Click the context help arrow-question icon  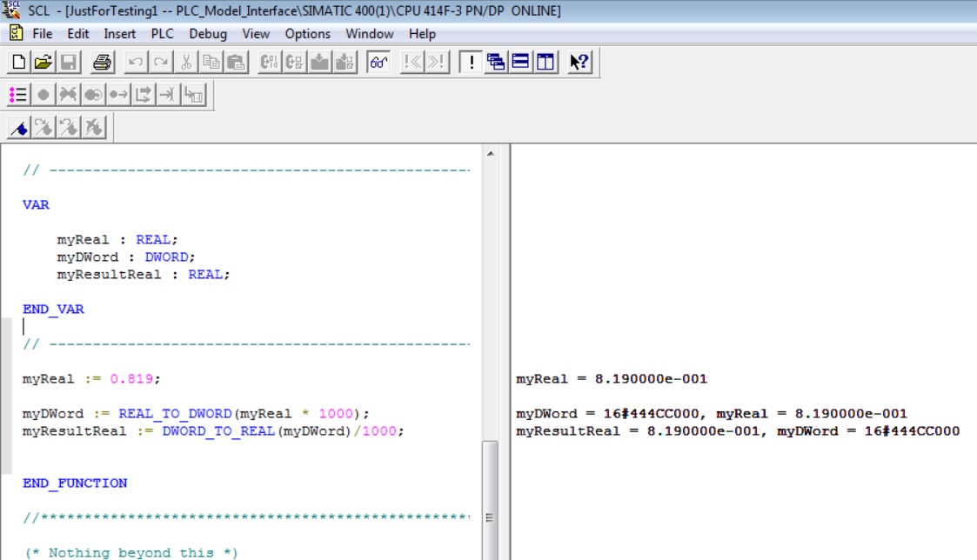(x=579, y=62)
